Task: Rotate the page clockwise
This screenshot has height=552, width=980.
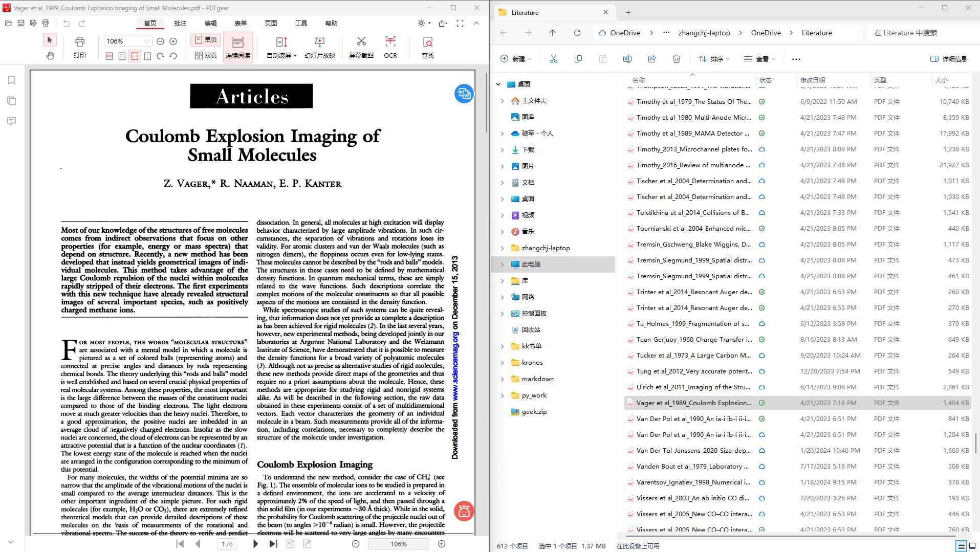Action: (x=160, y=56)
